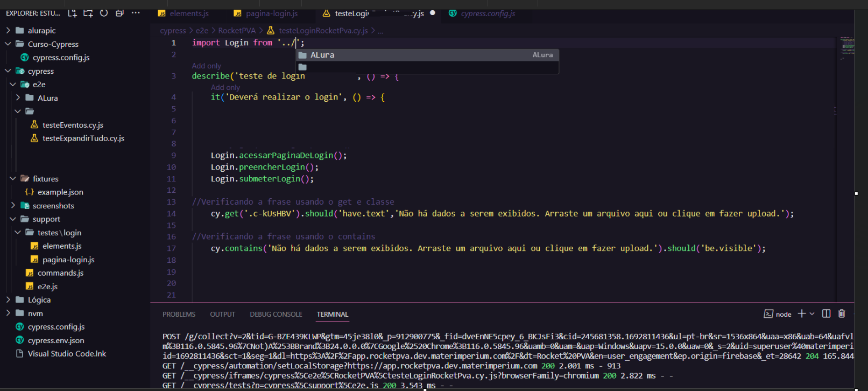
Task: Expand the Lógica folder
Action: coord(8,299)
